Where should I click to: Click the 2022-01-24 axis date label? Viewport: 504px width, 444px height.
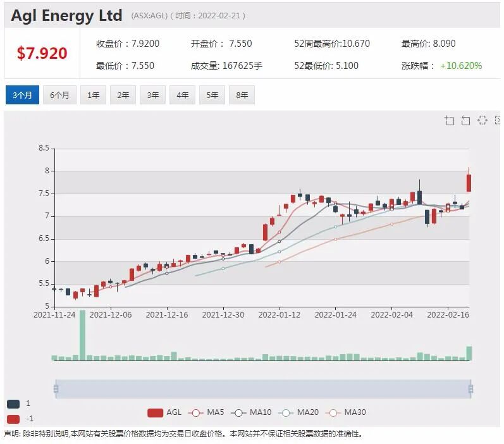click(336, 314)
